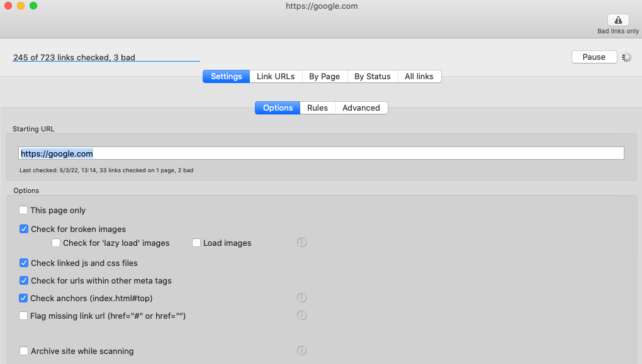Select the Advanced settings tab

coord(361,108)
